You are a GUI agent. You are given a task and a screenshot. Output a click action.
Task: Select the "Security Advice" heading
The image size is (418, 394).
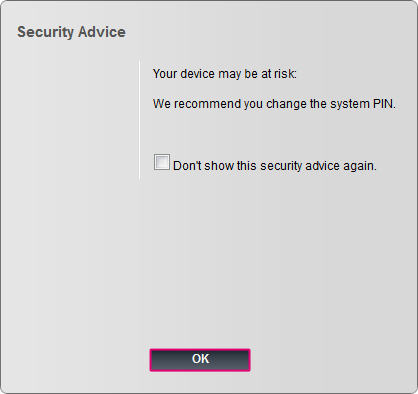coord(71,32)
